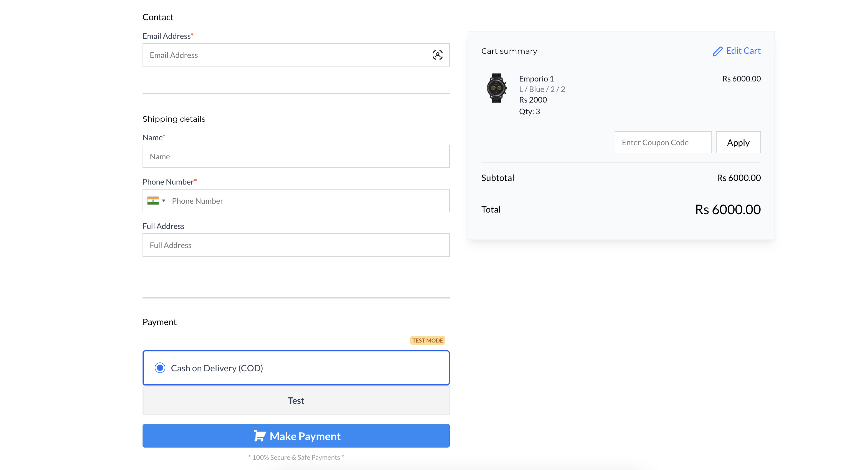Click the Enter Coupon Code box

[x=663, y=142]
